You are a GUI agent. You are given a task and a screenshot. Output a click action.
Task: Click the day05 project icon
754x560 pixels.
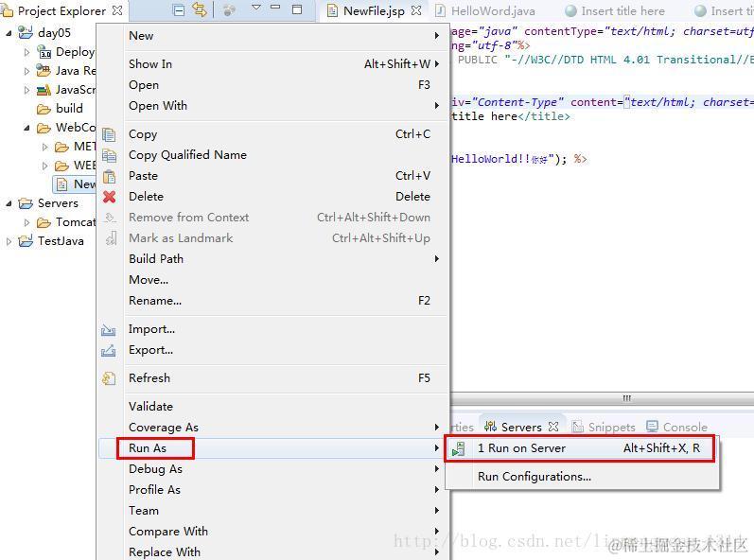[26, 32]
